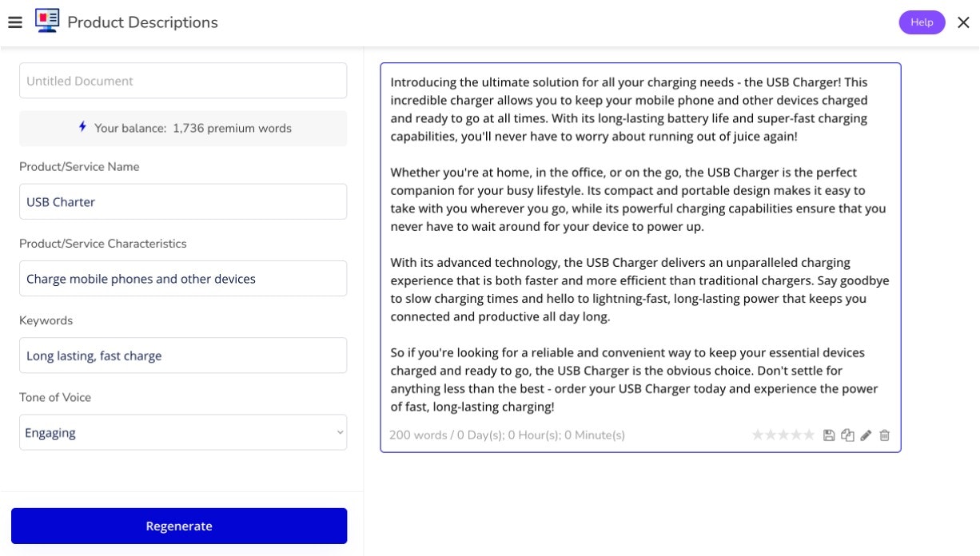This screenshot has width=980, height=556.
Task: Open the Help button
Action: (922, 22)
